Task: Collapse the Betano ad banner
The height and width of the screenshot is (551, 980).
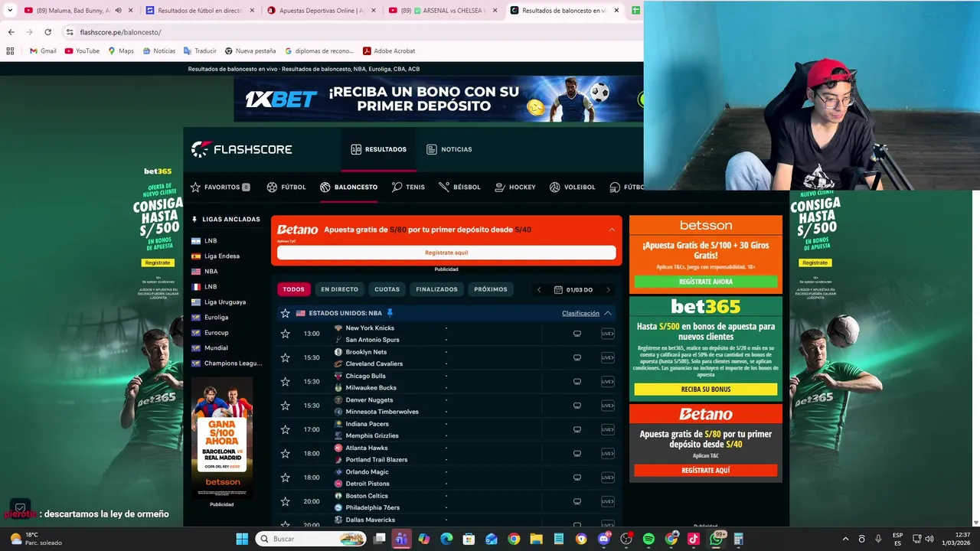Action: [612, 230]
